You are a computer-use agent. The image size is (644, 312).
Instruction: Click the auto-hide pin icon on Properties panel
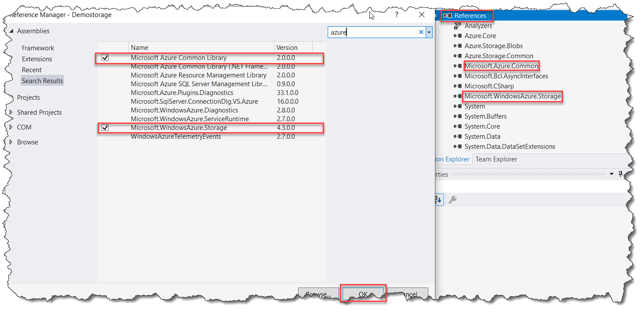coord(620,174)
